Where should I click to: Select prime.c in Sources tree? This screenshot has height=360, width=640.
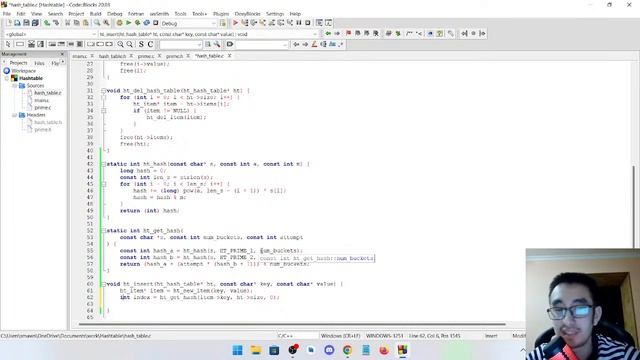[42, 108]
